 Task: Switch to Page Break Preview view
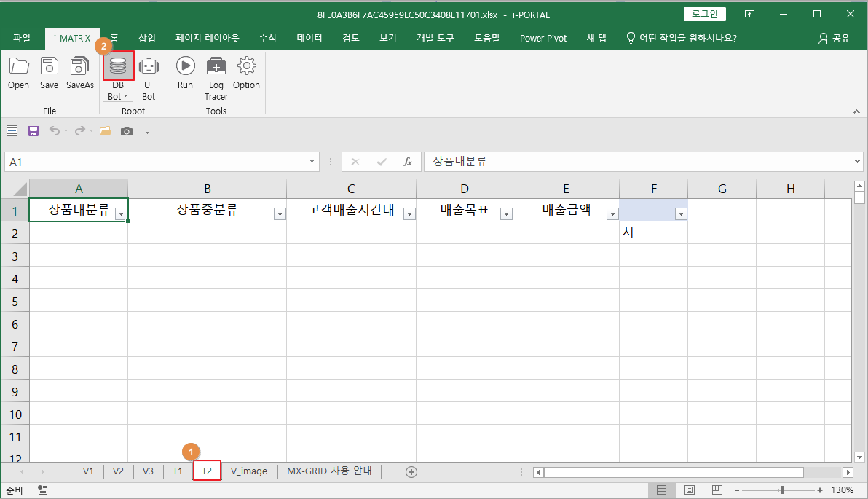click(x=717, y=490)
